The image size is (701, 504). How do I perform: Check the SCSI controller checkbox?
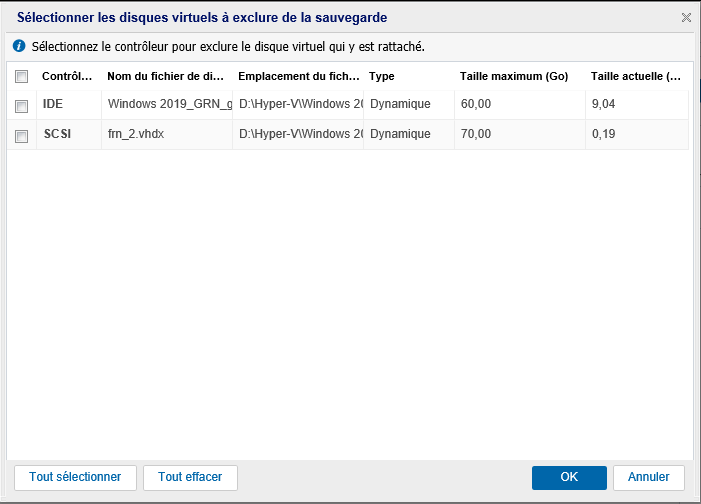click(21, 136)
